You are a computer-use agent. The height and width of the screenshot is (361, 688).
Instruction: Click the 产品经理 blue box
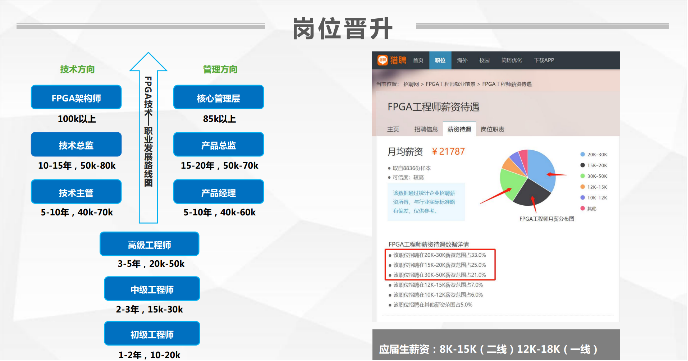[x=219, y=192]
